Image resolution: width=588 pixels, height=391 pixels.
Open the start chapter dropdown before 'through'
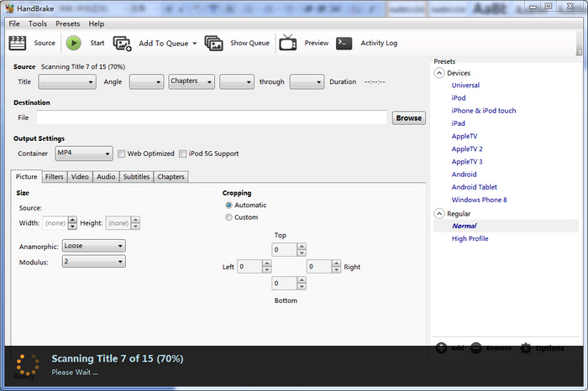click(237, 81)
